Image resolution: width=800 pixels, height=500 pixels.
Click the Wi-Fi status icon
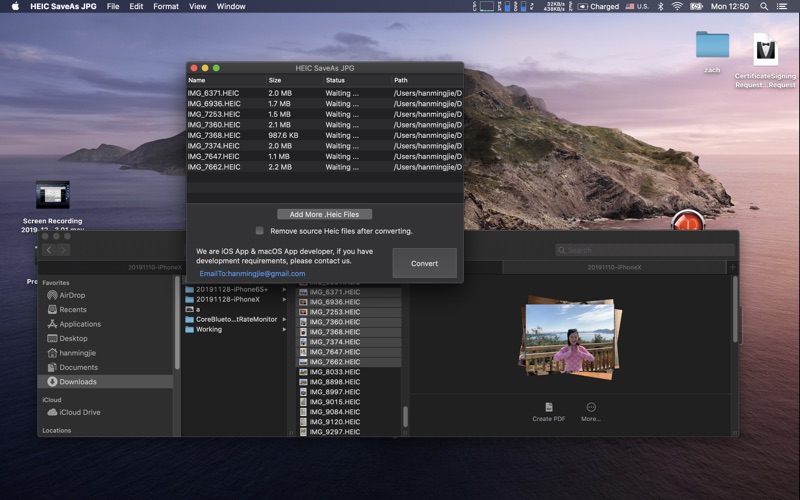(677, 6)
